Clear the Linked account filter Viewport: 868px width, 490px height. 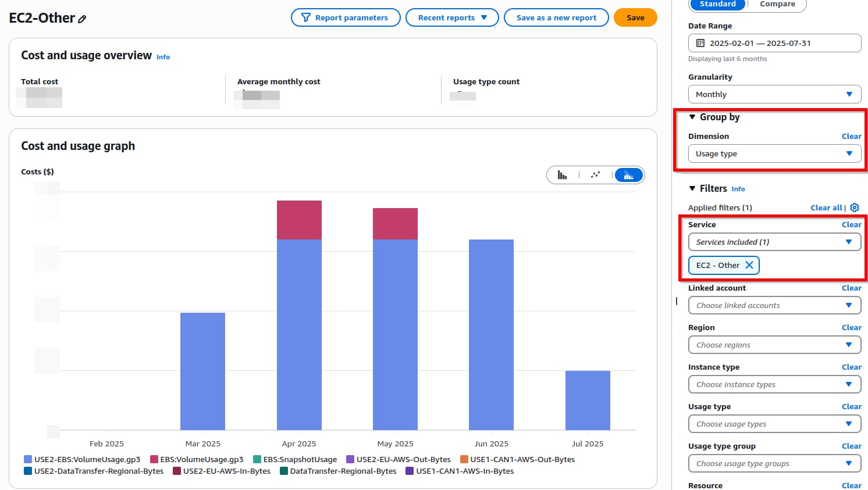(851, 288)
